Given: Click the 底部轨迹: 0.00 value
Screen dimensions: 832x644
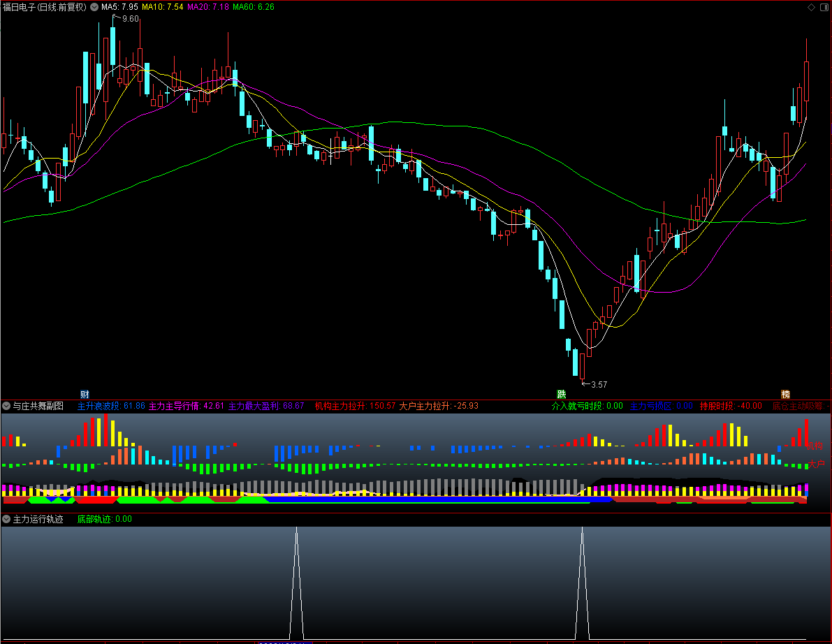Looking at the screenshot, I should point(105,519).
